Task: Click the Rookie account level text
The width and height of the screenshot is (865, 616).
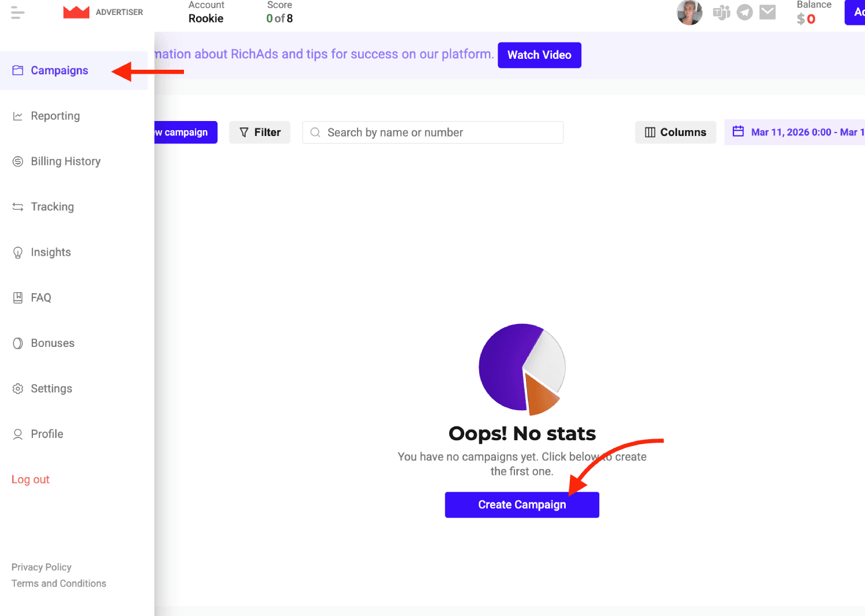Action: tap(206, 18)
